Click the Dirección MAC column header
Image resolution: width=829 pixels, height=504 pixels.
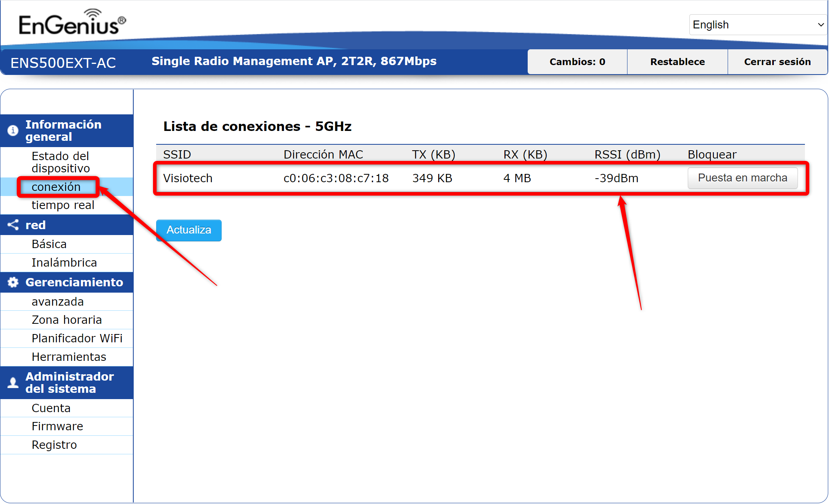coord(323,155)
